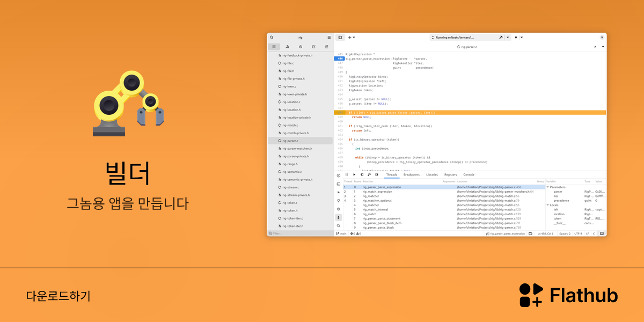Switch to the last sidebar panel icon
644x322 pixels.
(326, 47)
